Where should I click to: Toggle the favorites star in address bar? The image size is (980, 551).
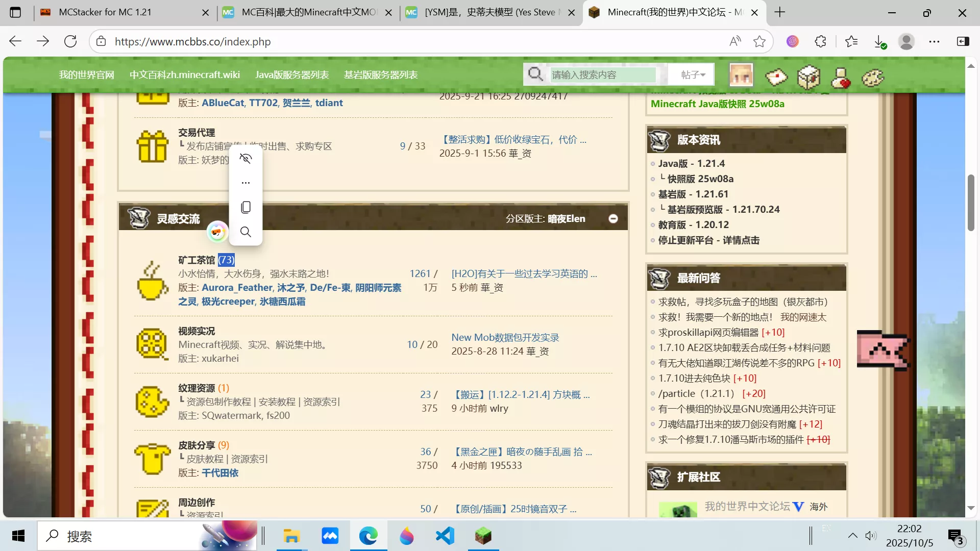(759, 41)
